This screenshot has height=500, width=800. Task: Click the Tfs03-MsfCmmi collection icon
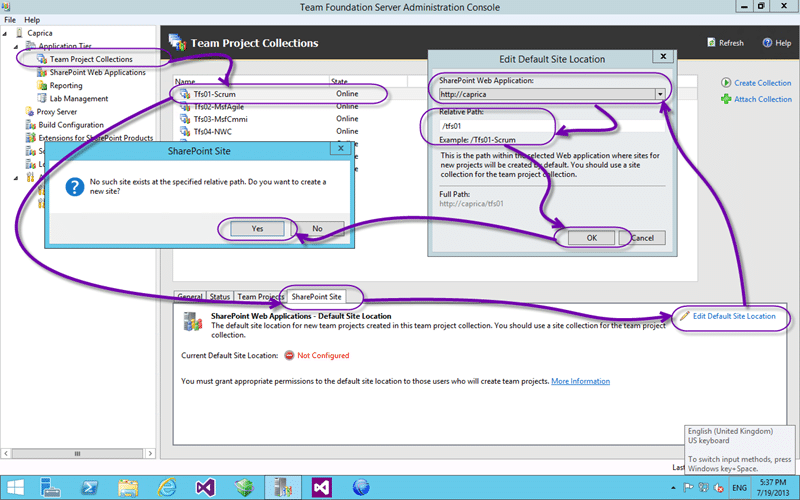pos(185,119)
